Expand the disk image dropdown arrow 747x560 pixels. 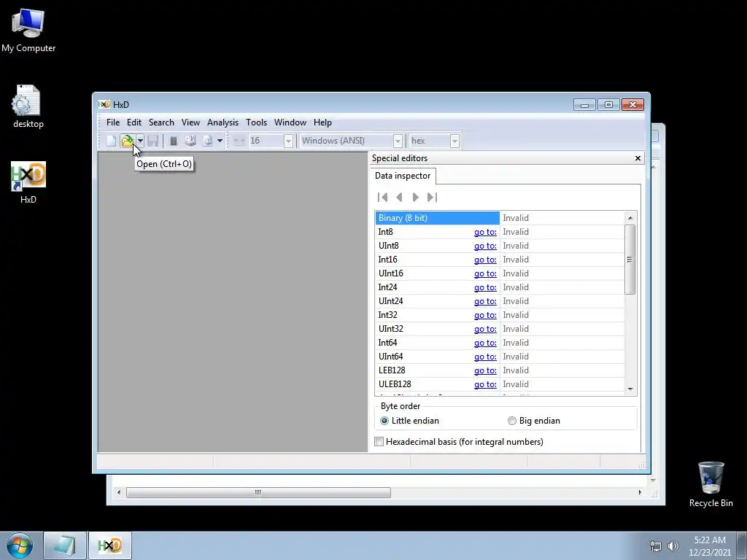tap(220, 141)
